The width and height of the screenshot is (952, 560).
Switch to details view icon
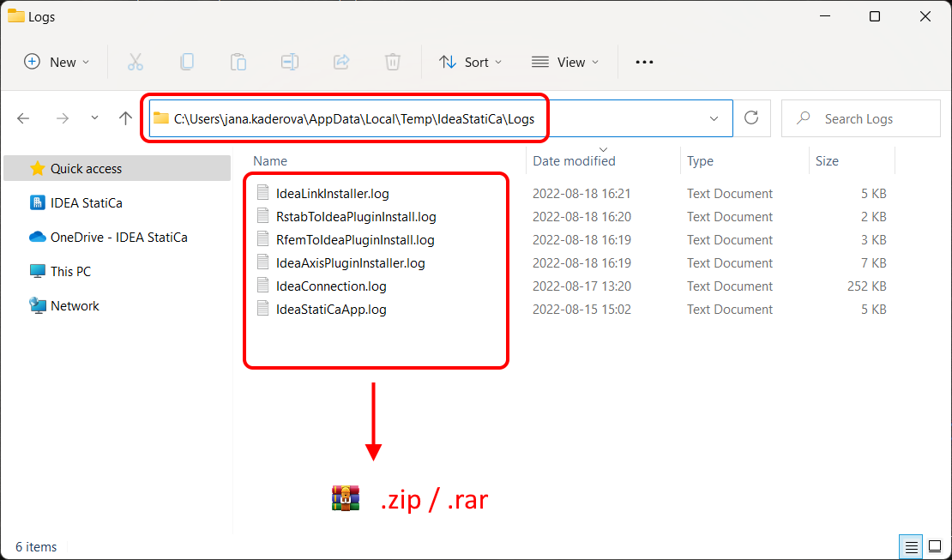912,546
